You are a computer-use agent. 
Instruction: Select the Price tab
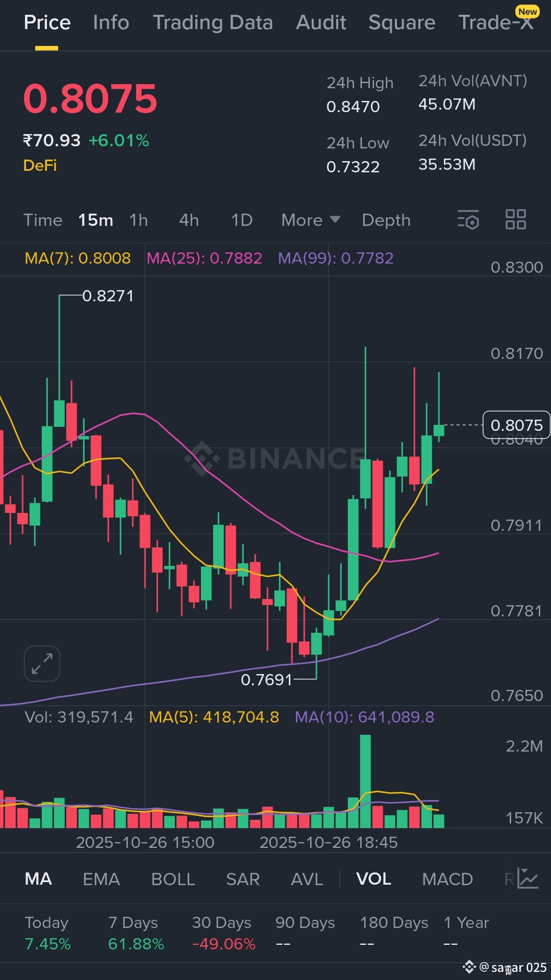47,22
